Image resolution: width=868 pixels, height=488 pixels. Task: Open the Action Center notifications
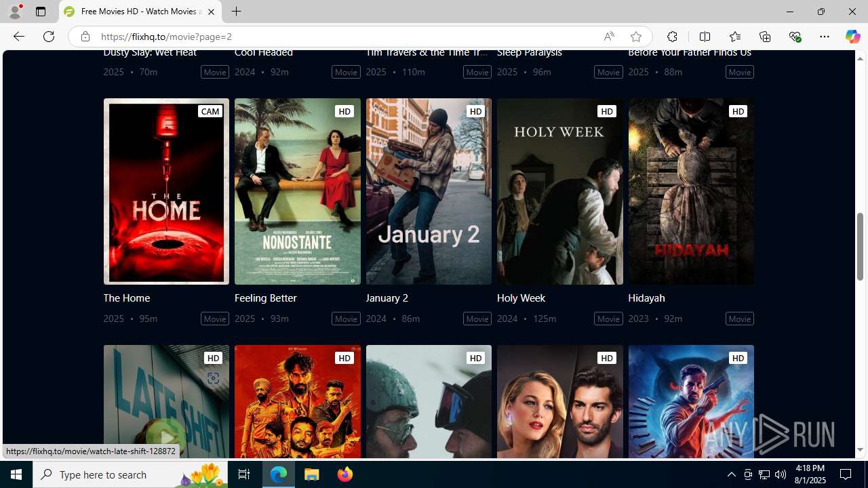click(846, 474)
